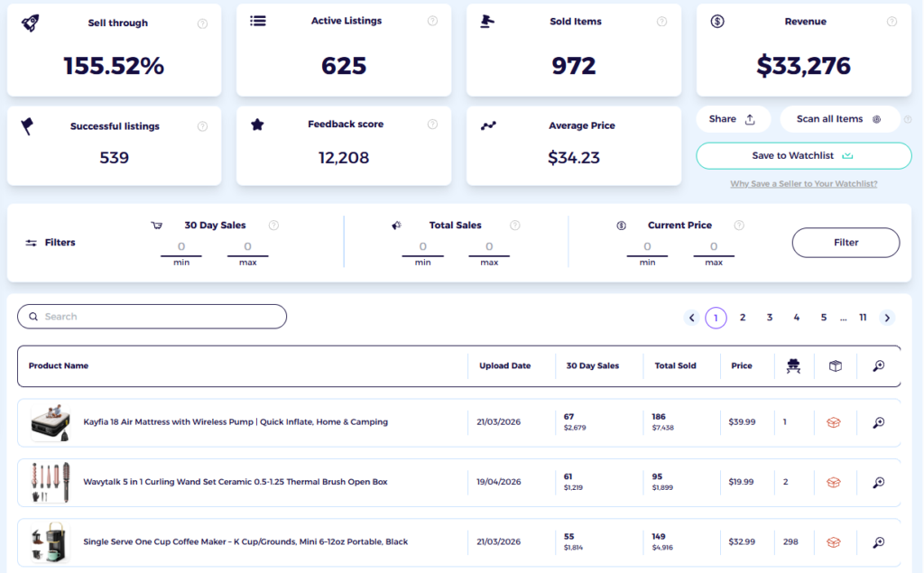Open Kayfia 18 Air Mattress product title
Screen dimensions: 924x573
click(236, 422)
